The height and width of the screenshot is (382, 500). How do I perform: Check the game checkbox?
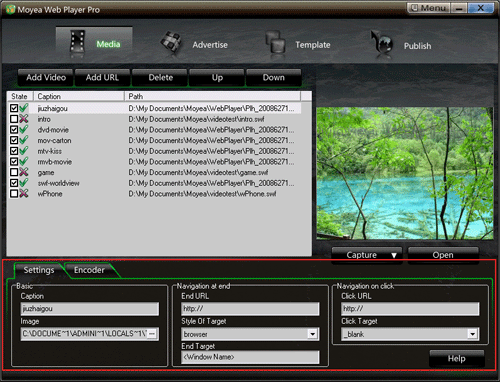(14, 172)
